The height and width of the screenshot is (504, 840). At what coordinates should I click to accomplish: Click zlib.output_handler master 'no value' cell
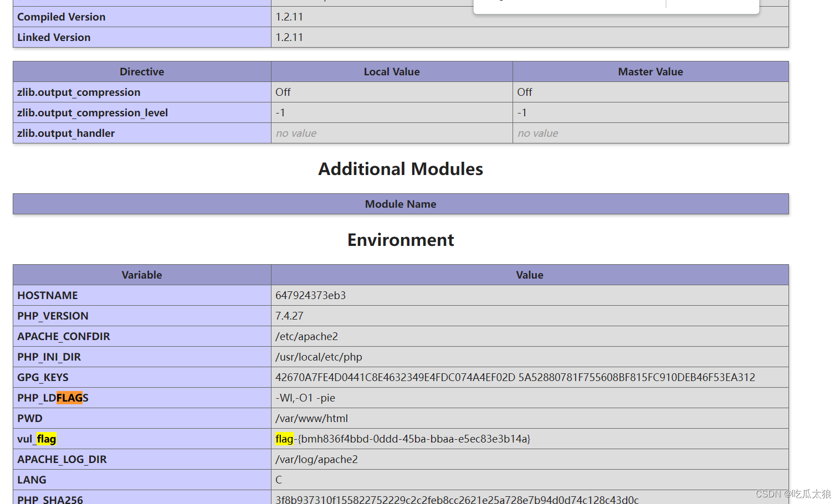651,133
